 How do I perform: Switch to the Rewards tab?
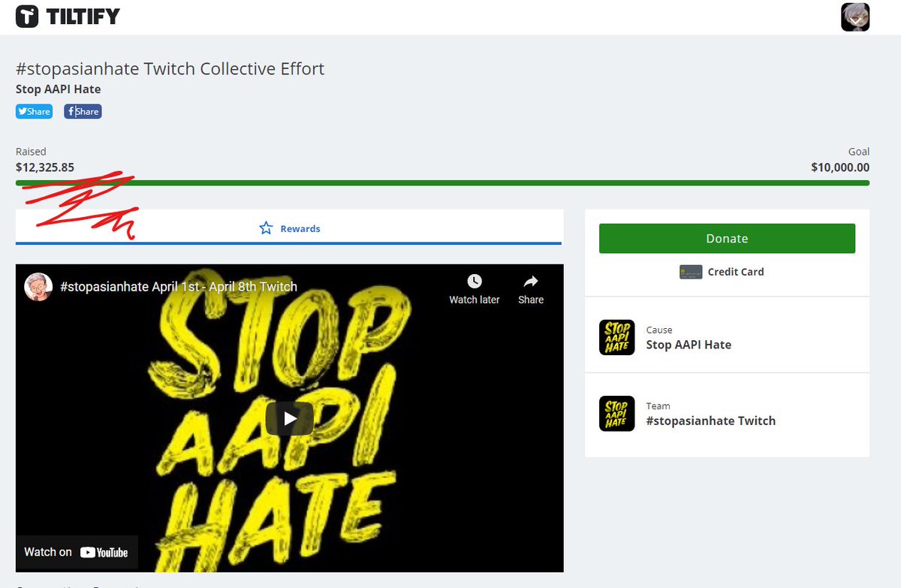tap(289, 228)
